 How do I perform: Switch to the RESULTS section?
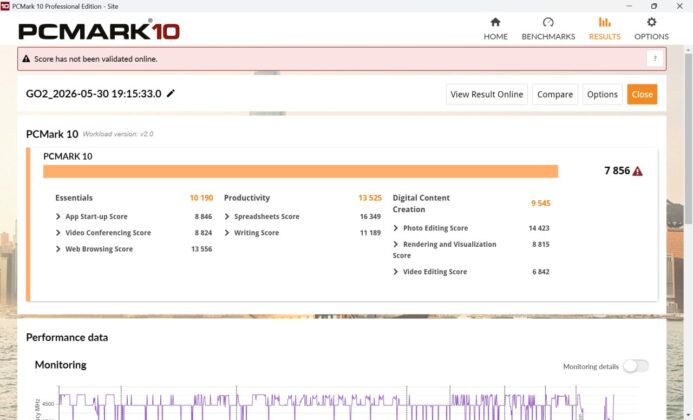pos(605,29)
